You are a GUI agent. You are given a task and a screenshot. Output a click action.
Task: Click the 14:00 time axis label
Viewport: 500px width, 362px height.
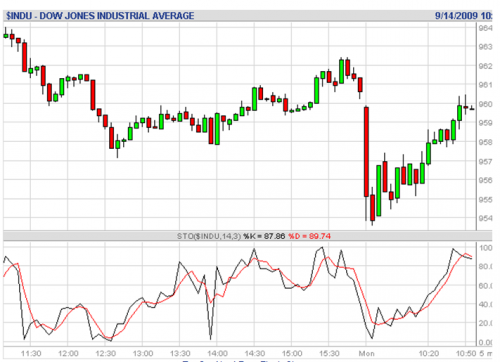217,353
